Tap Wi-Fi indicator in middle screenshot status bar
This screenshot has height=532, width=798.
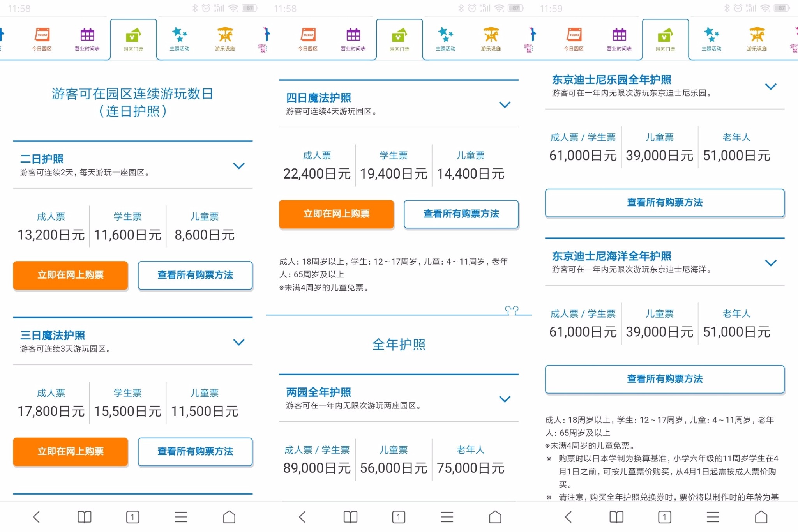tap(499, 8)
